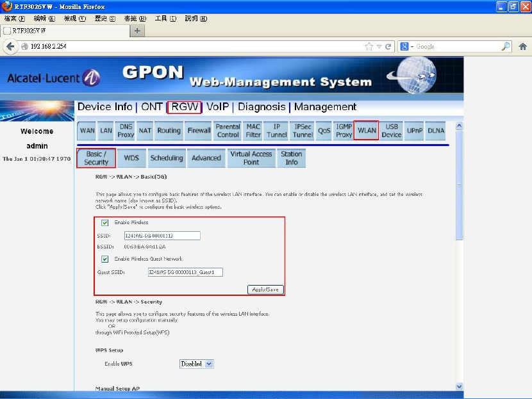Click the SSID input field
Image resolution: width=532 pixels, height=399 pixels.
point(162,236)
